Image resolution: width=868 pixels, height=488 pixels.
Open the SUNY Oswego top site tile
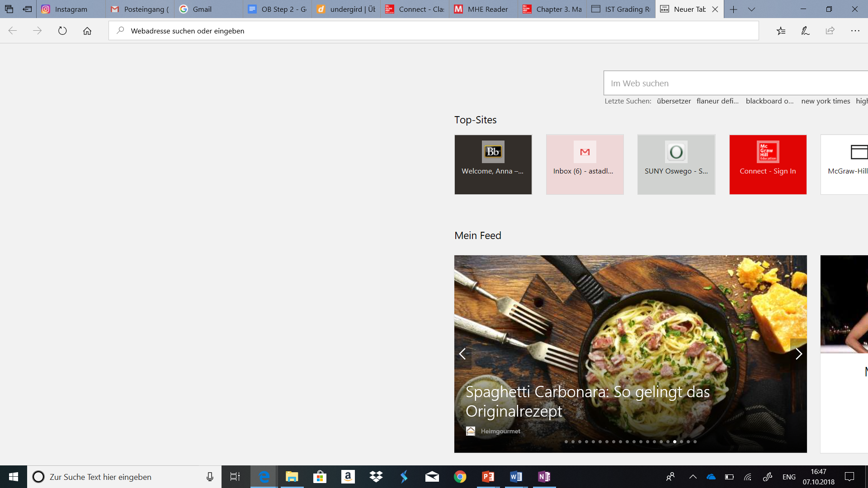coord(676,164)
